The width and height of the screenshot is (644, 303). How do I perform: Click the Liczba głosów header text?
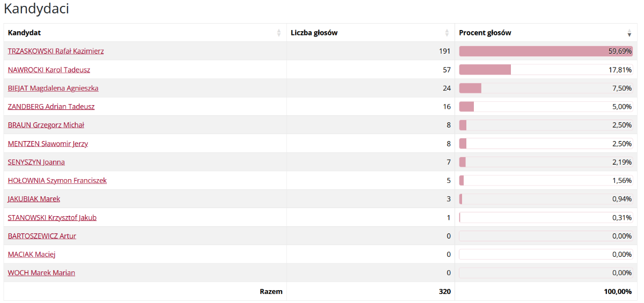click(314, 33)
